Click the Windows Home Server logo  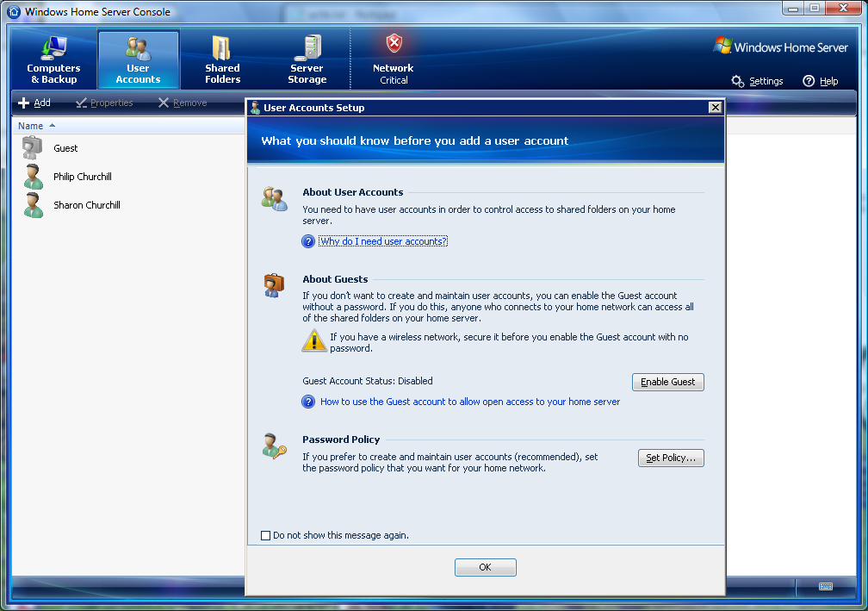tap(780, 47)
